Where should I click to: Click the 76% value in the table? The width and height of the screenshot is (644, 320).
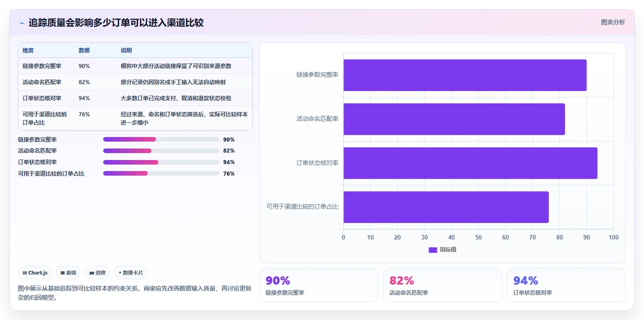tap(84, 114)
